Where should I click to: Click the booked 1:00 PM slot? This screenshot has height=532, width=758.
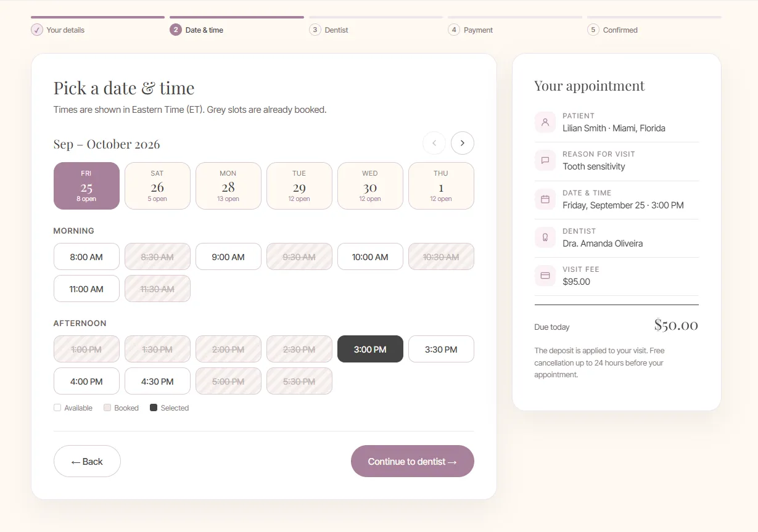(86, 349)
